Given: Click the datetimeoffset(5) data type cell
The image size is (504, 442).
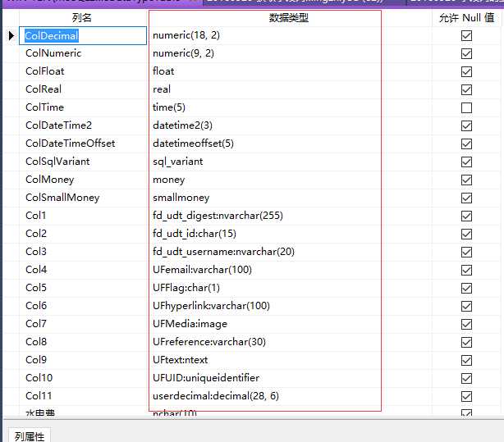Looking at the screenshot, I should [x=193, y=144].
